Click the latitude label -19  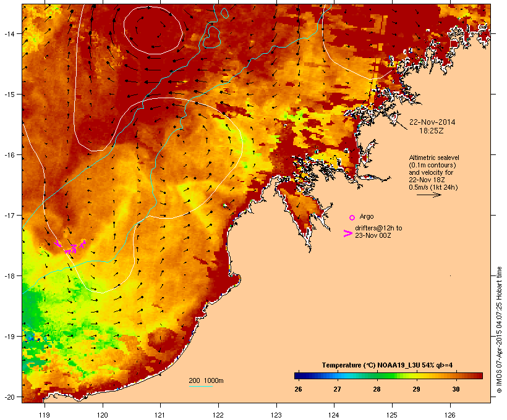(9, 337)
